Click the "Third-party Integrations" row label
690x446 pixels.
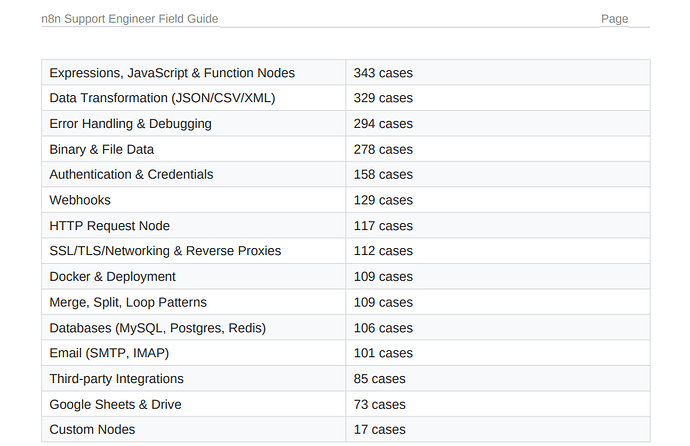116,379
